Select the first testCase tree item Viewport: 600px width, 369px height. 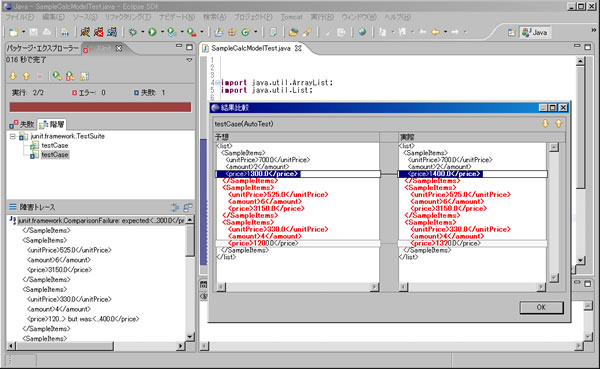click(x=55, y=145)
